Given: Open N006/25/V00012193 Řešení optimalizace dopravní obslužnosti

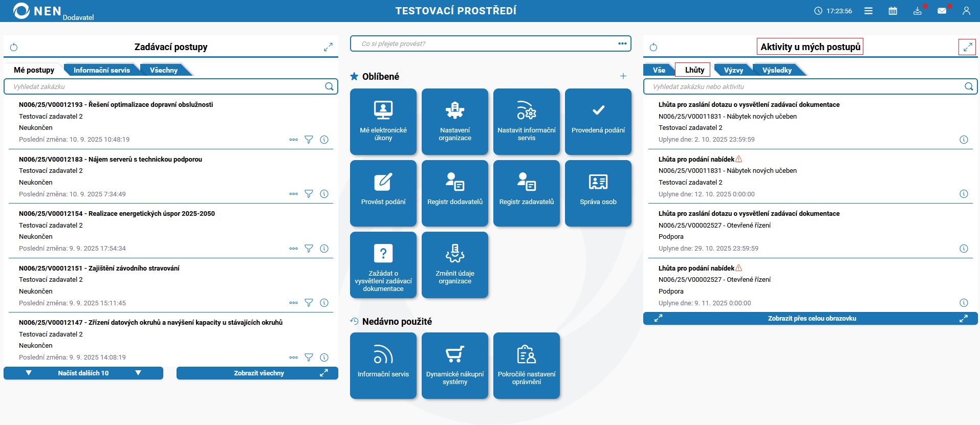Looking at the screenshot, I should click(116, 104).
